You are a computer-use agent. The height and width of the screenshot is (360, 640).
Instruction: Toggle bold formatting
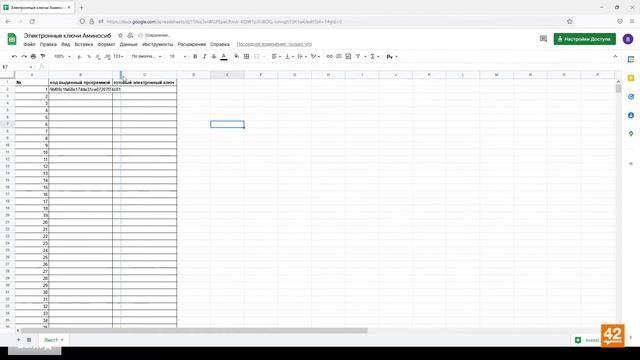[195, 56]
